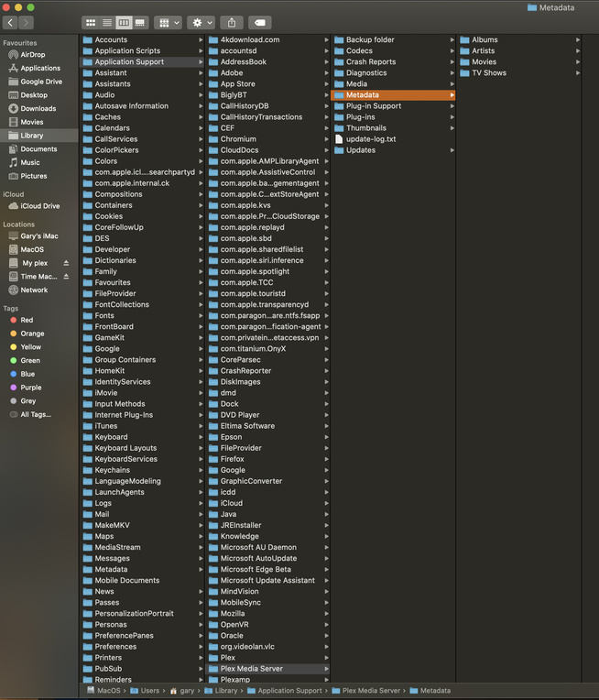Open the gear action menu

(x=201, y=22)
